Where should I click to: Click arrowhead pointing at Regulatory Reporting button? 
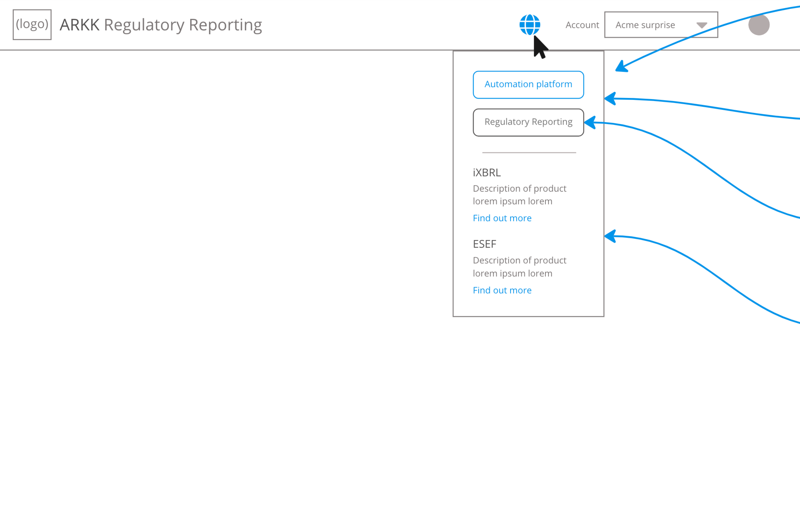coord(591,122)
